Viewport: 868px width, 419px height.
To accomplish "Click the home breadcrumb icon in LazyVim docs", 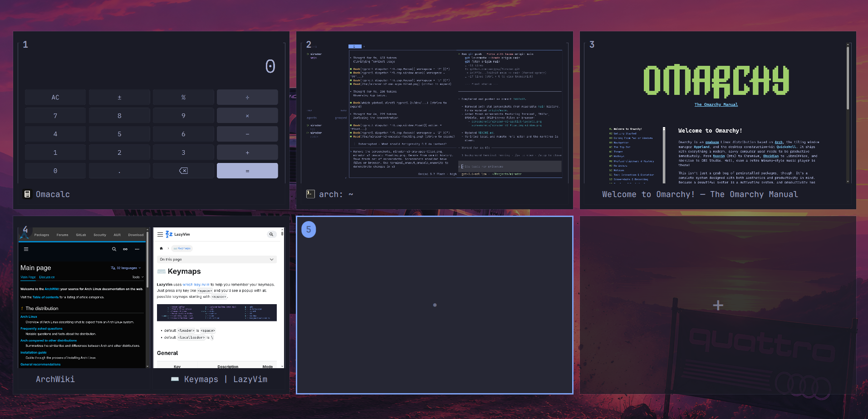I will [161, 248].
